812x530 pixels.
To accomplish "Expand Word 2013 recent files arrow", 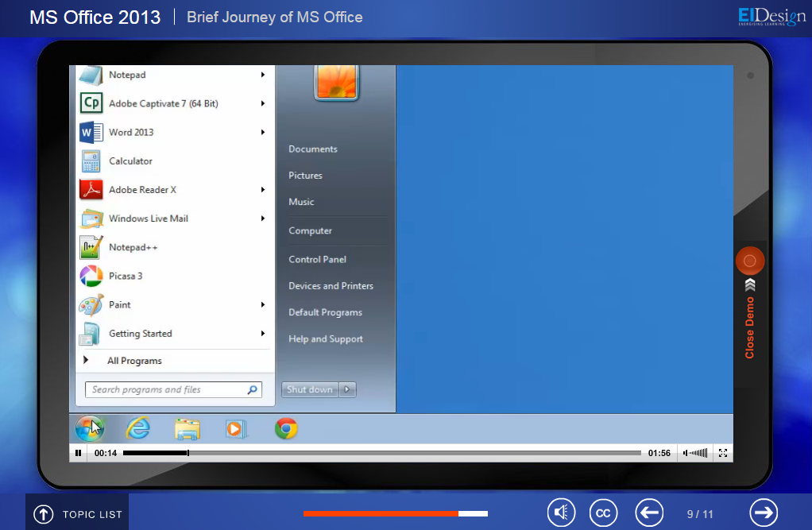I will (x=263, y=132).
